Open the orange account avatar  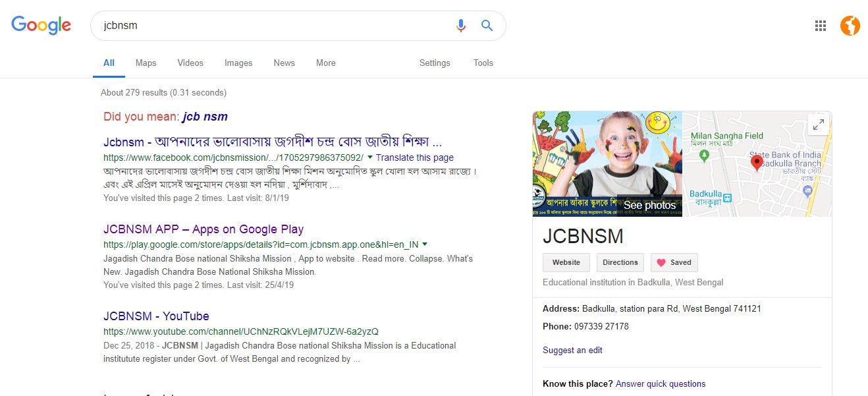click(x=850, y=26)
